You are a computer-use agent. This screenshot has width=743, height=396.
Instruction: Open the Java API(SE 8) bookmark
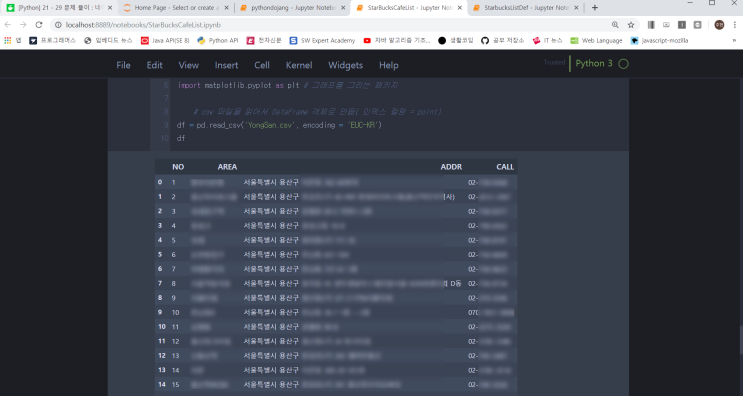click(x=165, y=41)
